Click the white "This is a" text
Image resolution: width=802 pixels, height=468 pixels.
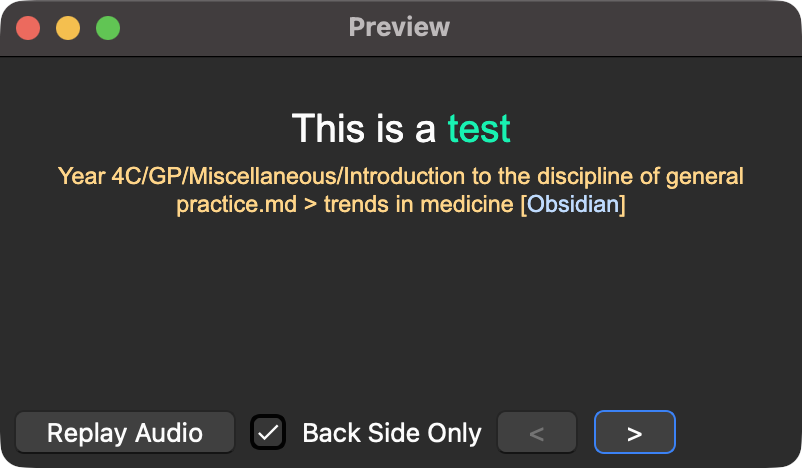[364, 129]
